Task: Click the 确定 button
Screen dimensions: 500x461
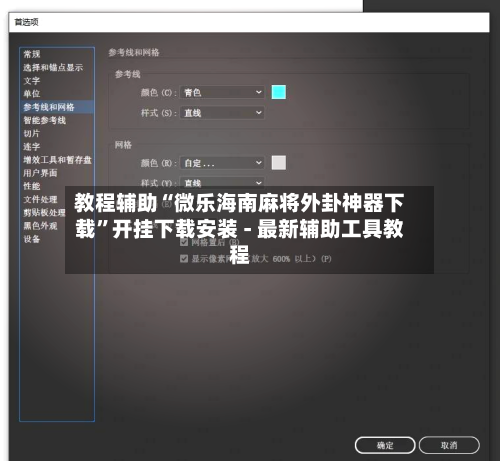Action: [x=385, y=445]
